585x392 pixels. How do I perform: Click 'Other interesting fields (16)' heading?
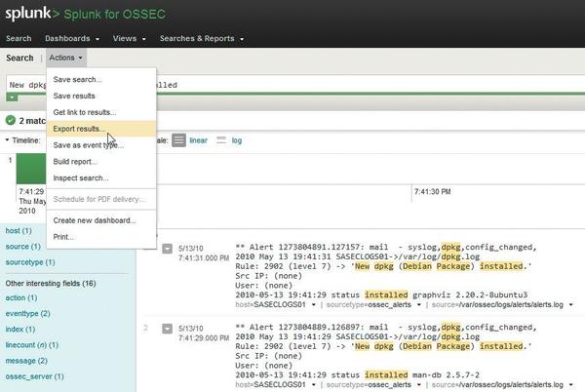[x=51, y=284]
